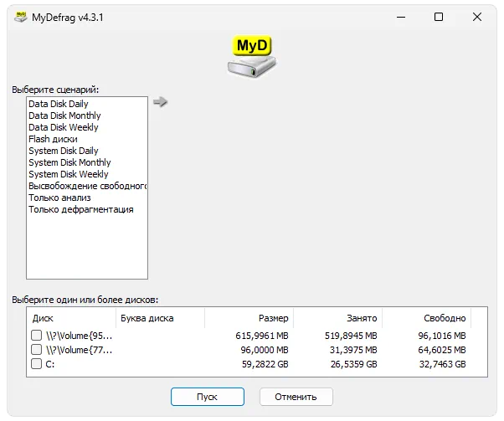Click the 519,8945 MB used cell
This screenshot has width=504, height=421.
(351, 336)
